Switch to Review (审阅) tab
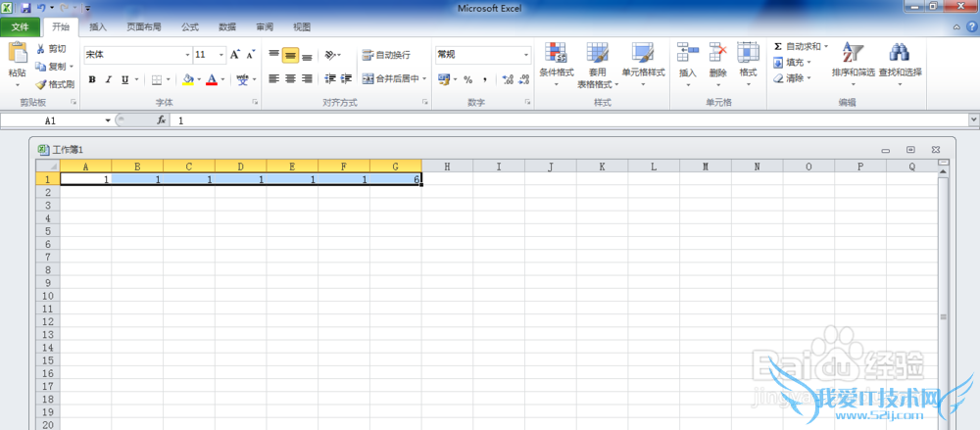Viewport: 980px width, 430px height. (265, 26)
